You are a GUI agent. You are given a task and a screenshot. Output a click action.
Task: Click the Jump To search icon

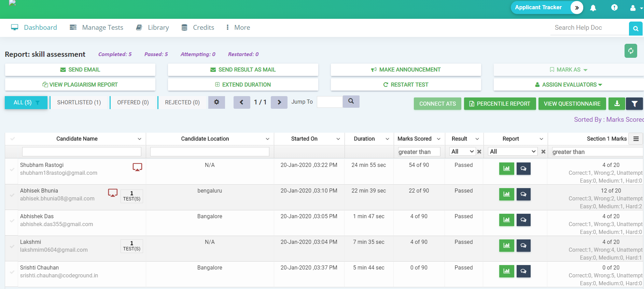coord(351,102)
